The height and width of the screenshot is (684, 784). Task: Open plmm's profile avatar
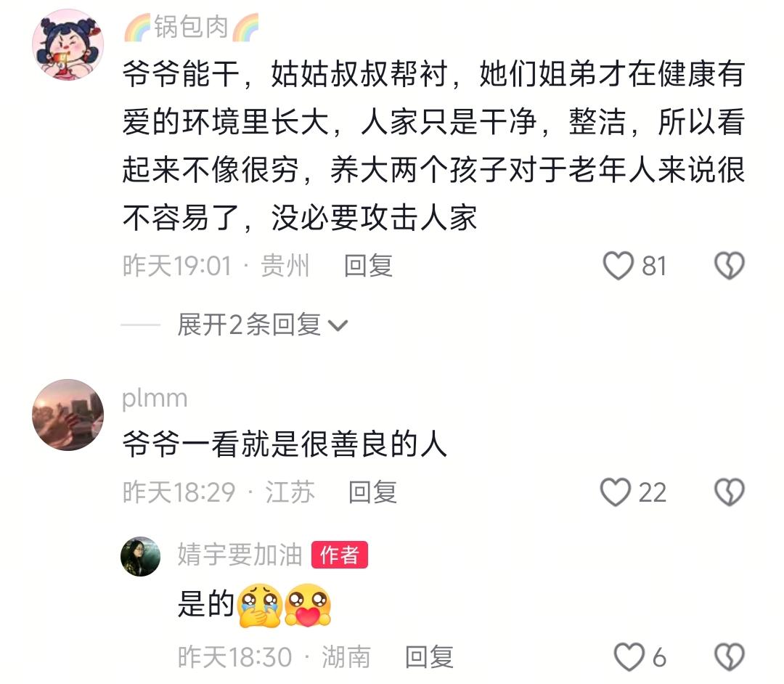click(x=68, y=415)
